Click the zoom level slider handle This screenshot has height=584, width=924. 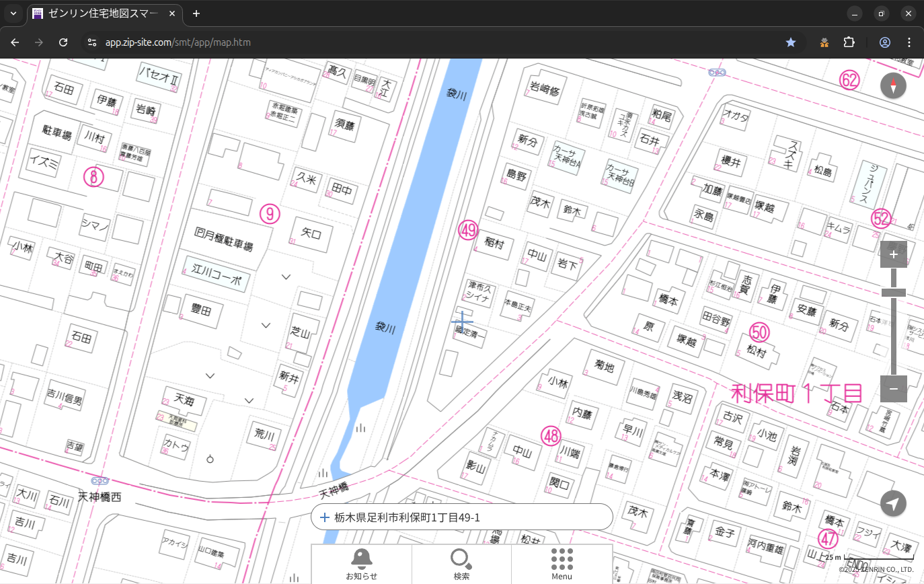[x=893, y=293]
